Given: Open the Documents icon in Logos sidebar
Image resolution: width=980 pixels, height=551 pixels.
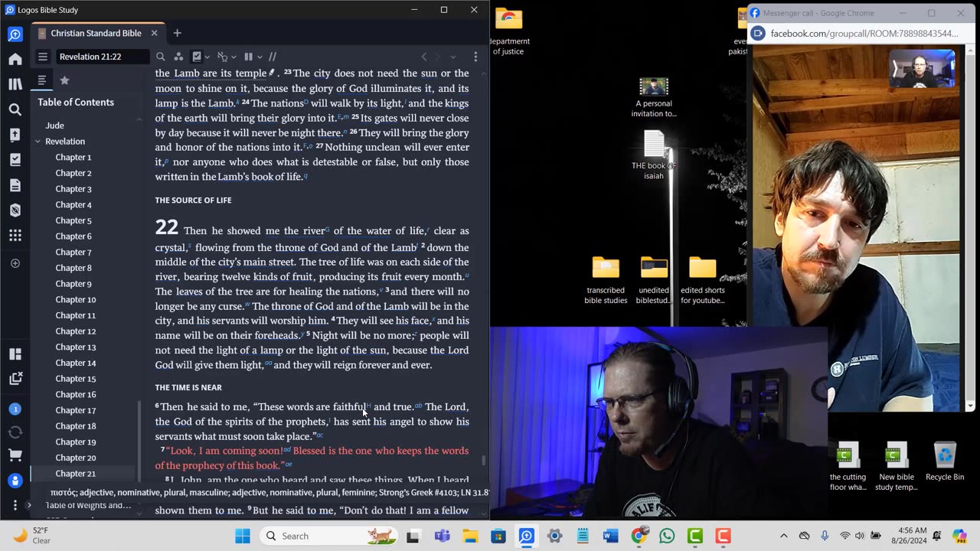Looking at the screenshot, I should tap(15, 185).
